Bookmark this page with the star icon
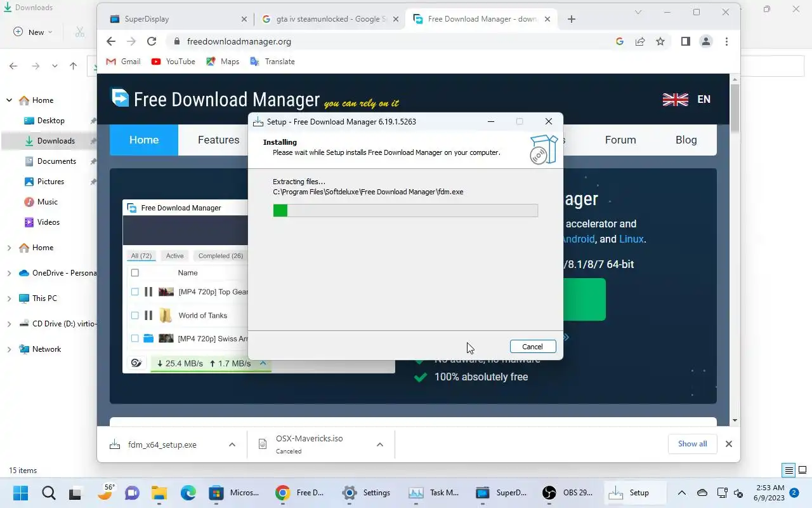The image size is (812, 508). (660, 41)
